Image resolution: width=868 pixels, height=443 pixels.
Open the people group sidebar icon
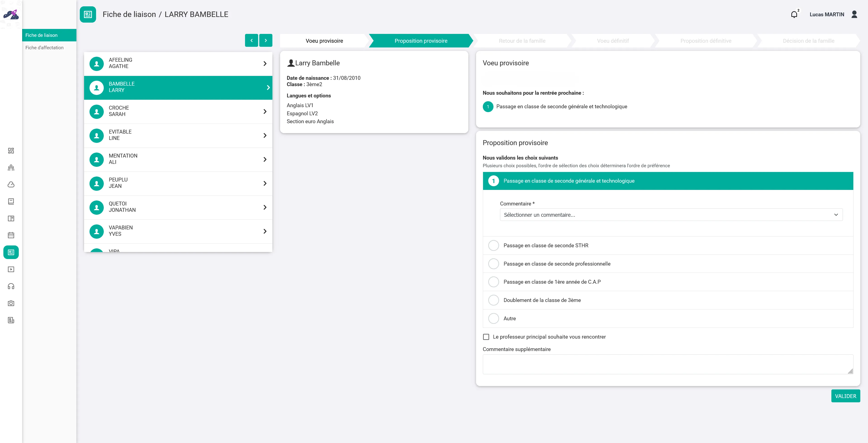point(11,168)
